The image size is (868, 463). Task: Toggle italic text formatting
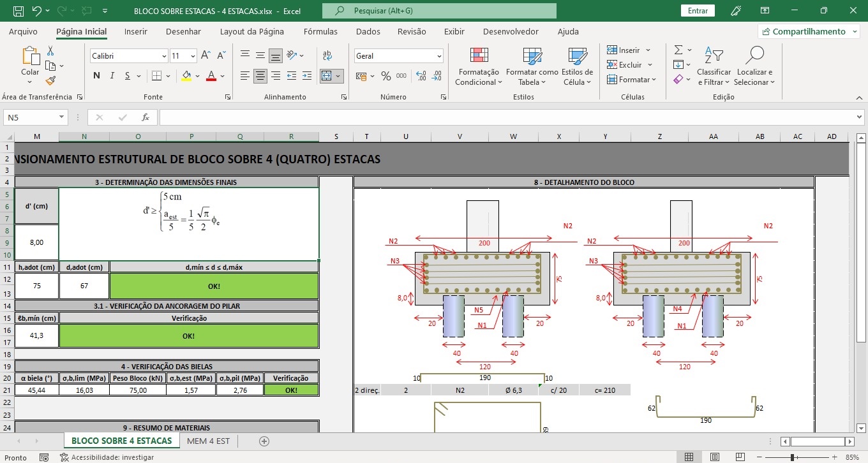click(x=112, y=76)
